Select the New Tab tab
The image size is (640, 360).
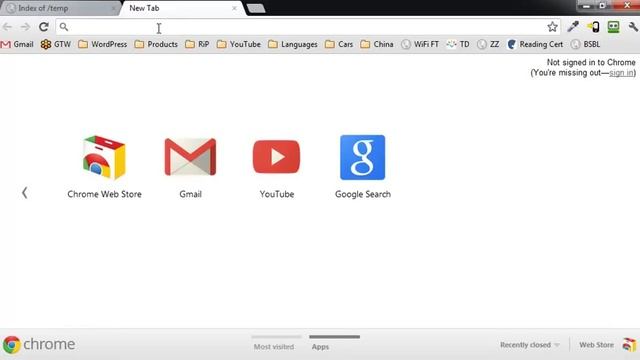(182, 8)
